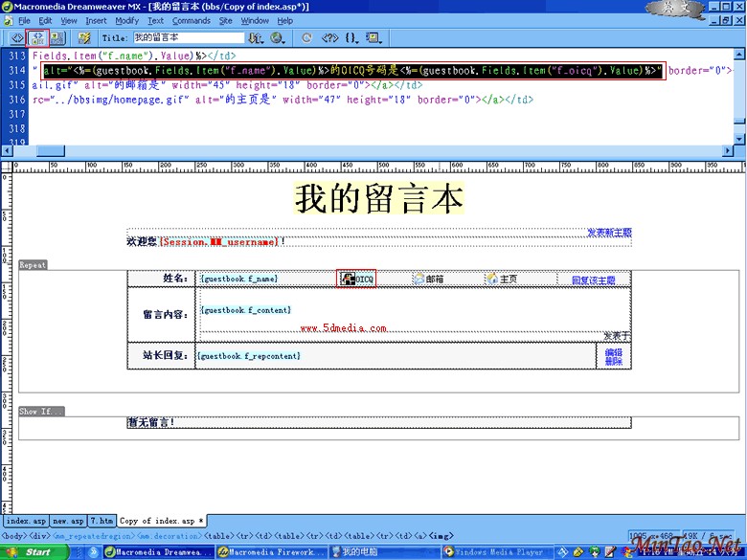747x560 pixels.
Task: Click the Refresh Design View icon
Action: coord(306,37)
